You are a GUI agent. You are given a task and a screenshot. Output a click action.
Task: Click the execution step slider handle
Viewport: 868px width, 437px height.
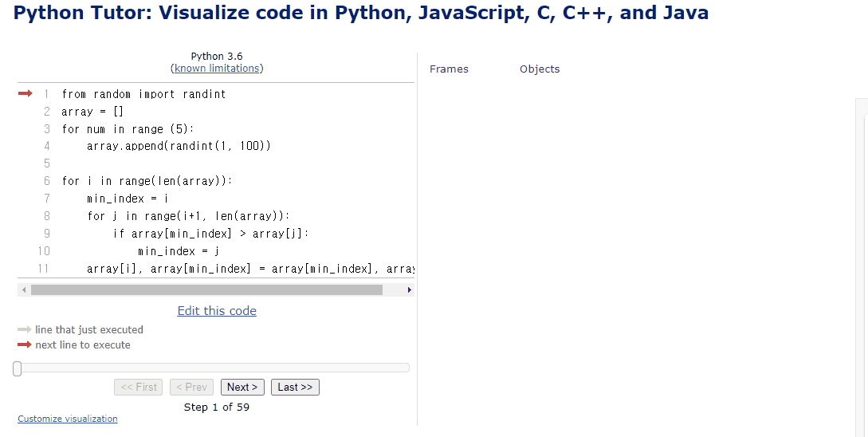click(x=18, y=368)
